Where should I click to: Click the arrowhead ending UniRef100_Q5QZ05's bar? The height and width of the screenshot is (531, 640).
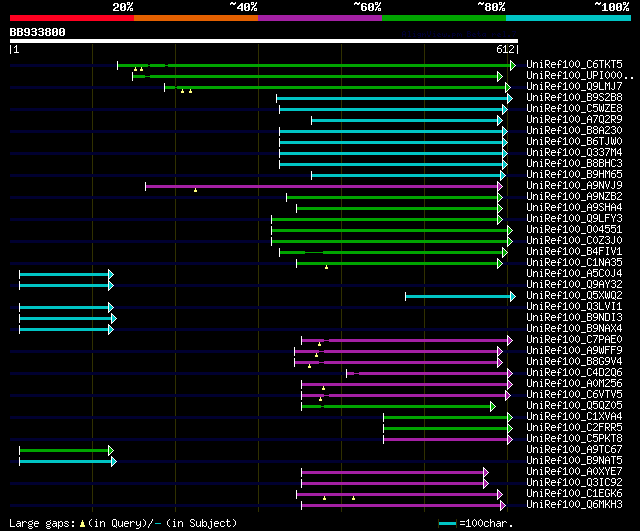(493, 407)
